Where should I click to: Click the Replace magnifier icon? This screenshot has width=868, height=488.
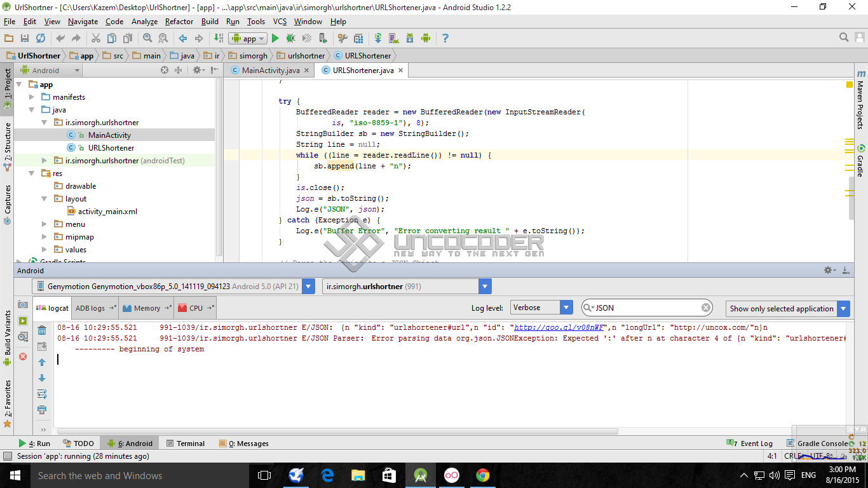click(x=163, y=38)
